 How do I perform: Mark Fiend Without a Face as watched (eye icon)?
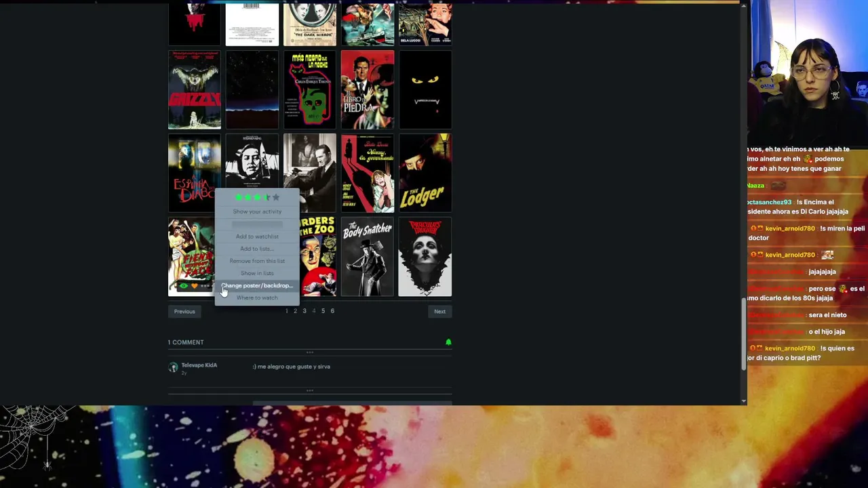point(183,286)
